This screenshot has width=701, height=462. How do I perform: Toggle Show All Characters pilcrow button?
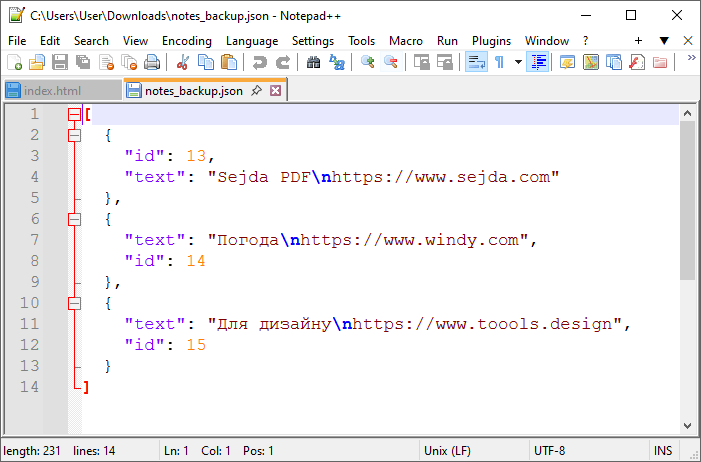pos(499,62)
